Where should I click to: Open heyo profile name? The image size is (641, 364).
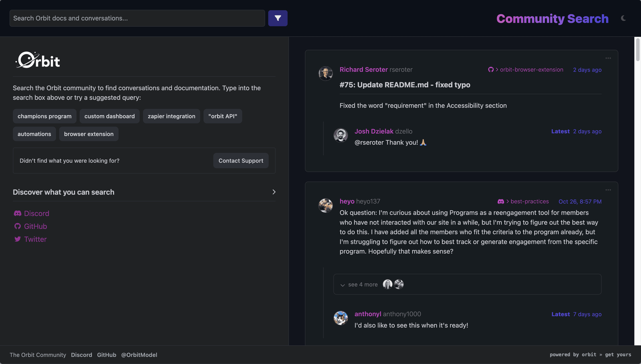[347, 201]
